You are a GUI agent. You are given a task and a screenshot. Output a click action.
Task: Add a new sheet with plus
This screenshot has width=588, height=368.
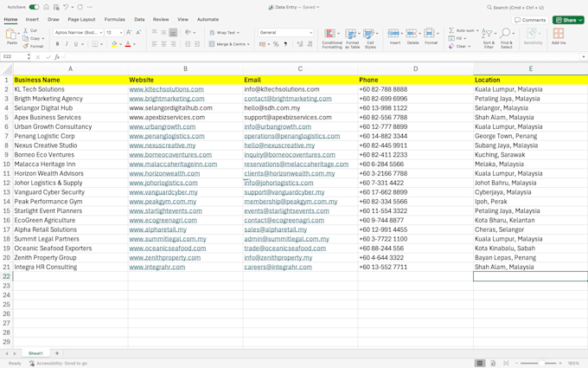(x=57, y=353)
